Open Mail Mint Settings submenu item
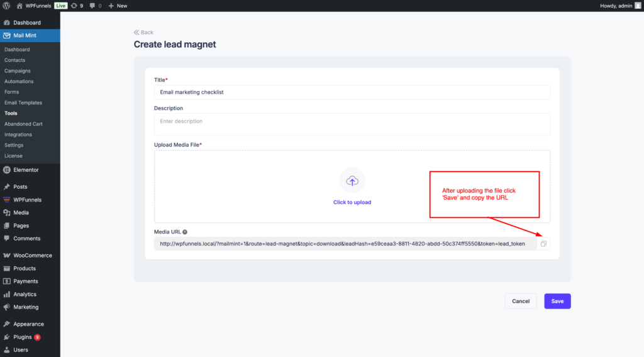Screen dimensions: 644x357 [x=14, y=145]
